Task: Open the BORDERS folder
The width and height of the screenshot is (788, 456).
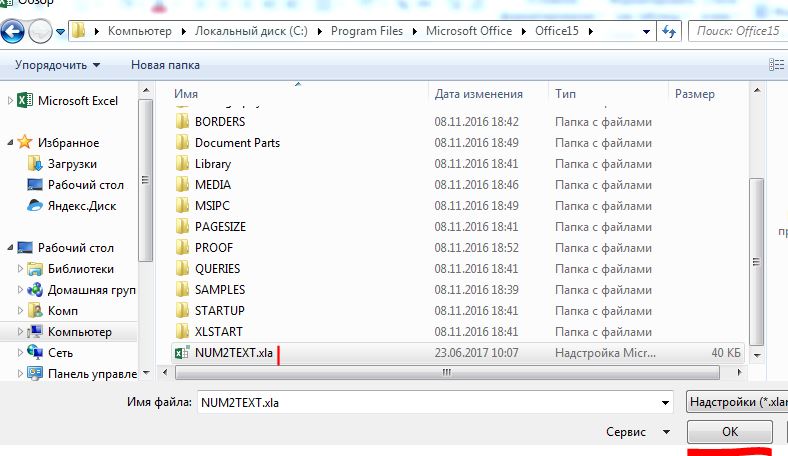Action: pos(220,122)
